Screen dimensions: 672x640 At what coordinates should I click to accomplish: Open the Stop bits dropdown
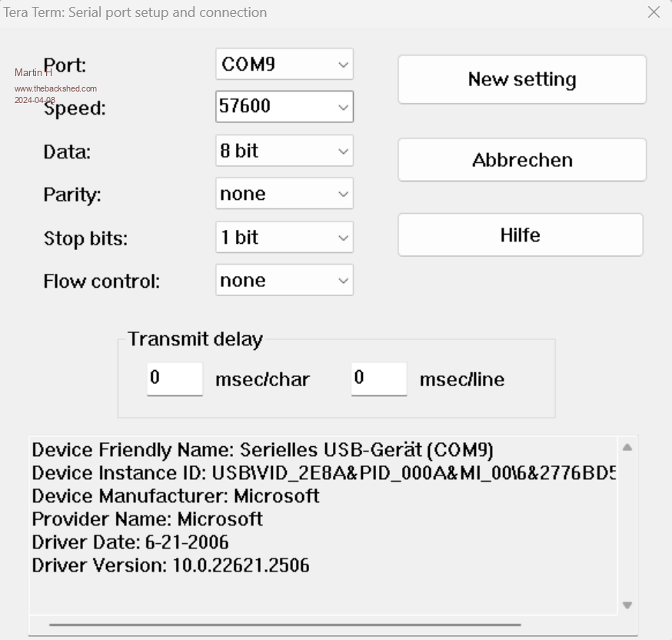(284, 237)
